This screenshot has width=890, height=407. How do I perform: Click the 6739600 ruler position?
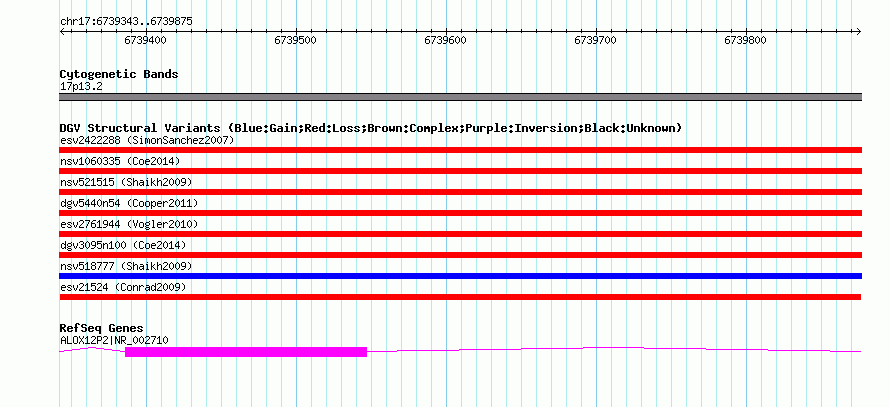(x=446, y=40)
